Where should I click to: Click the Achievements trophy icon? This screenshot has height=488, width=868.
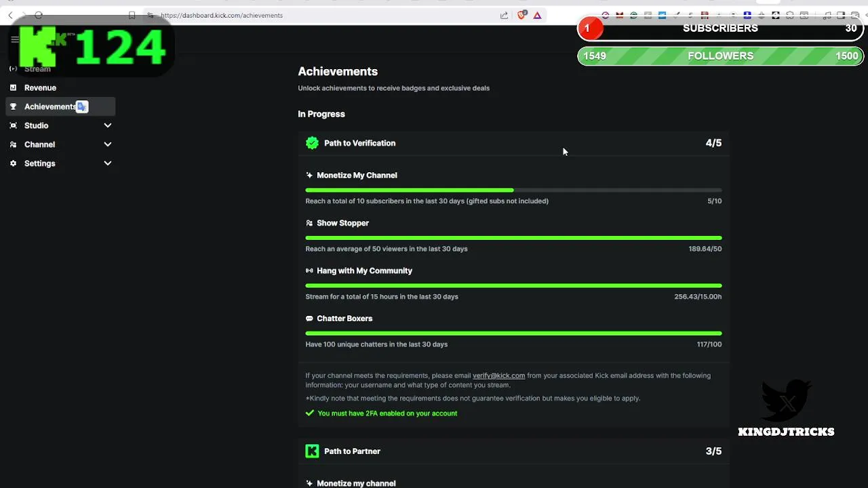13,106
